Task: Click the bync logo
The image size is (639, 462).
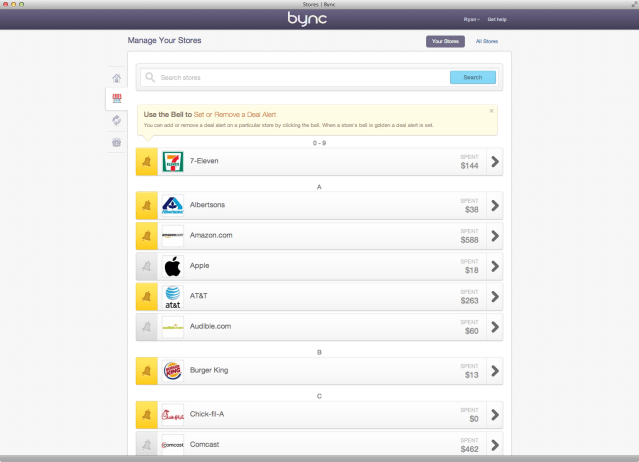Action: click(x=307, y=19)
